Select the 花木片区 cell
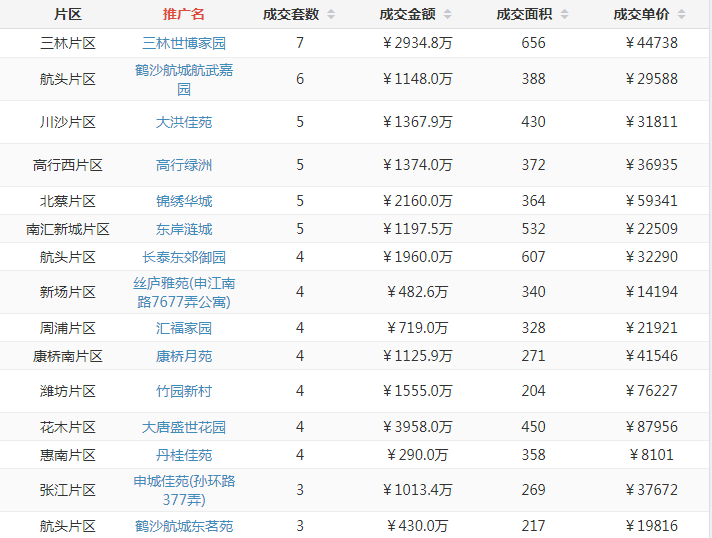Image resolution: width=712 pixels, height=538 pixels. 68,427
